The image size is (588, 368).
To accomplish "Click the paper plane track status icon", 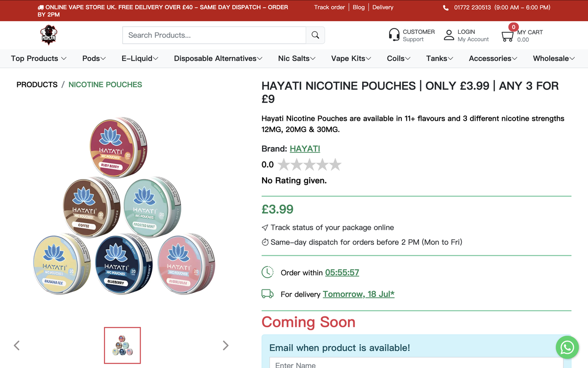I will tap(265, 228).
